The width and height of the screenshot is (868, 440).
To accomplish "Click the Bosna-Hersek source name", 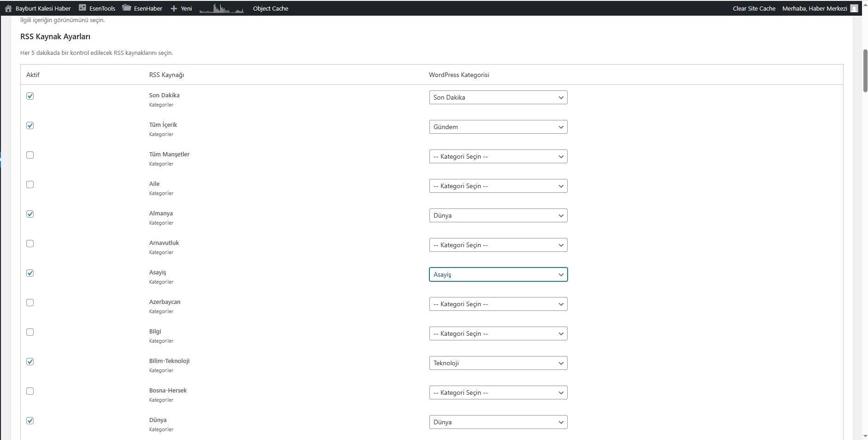I will pos(168,390).
